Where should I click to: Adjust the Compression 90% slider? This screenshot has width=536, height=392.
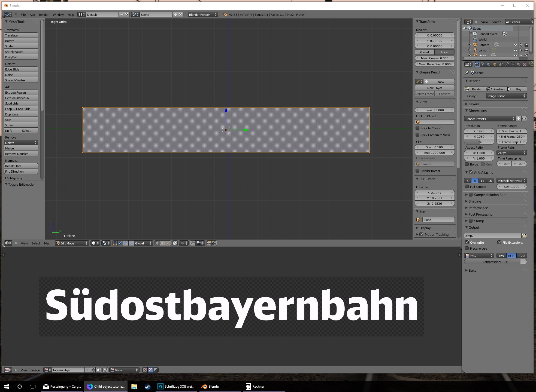click(x=495, y=262)
